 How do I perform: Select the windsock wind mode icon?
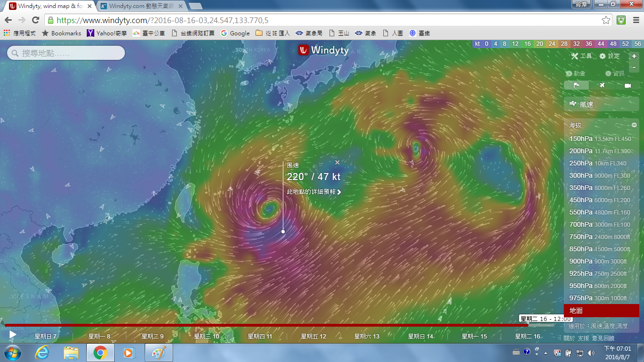click(576, 85)
